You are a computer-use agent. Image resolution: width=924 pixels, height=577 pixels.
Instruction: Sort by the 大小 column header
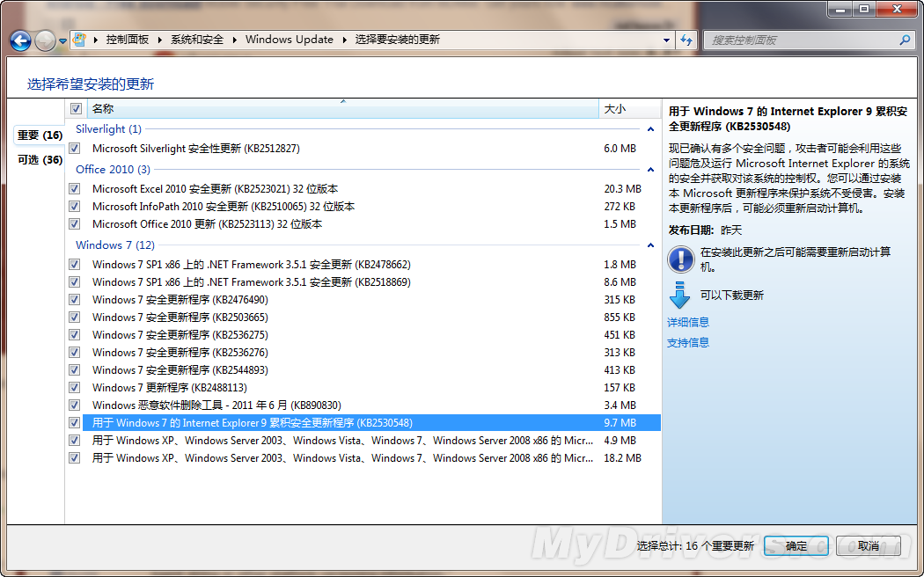click(629, 108)
